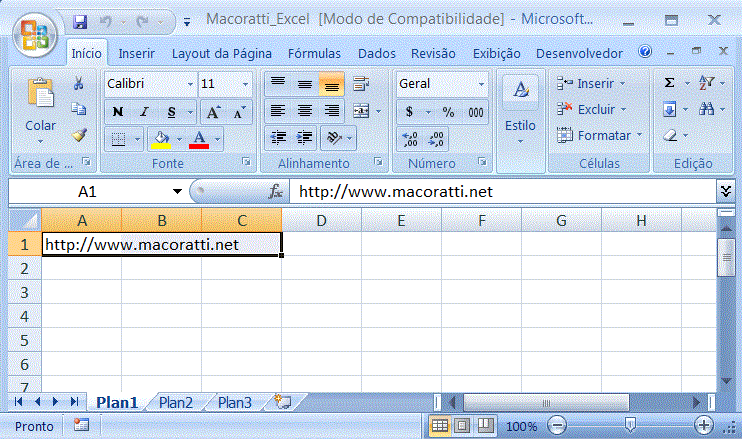Open Número dialog launcher
The height and width of the screenshot is (439, 742).
click(482, 162)
